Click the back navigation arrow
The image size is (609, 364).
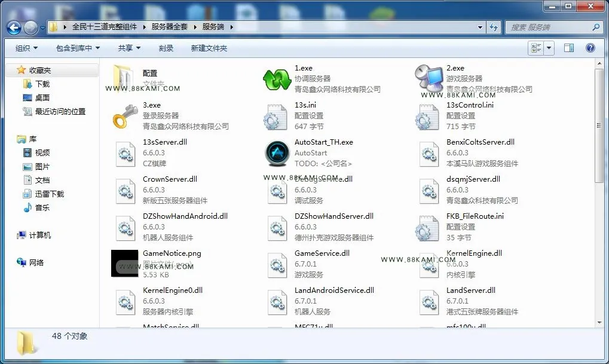pos(14,27)
